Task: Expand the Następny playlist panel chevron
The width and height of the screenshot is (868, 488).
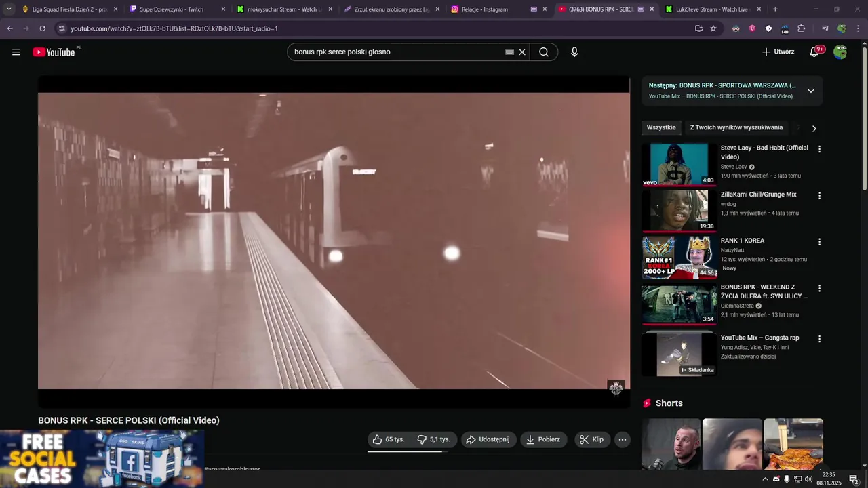Action: (x=810, y=91)
